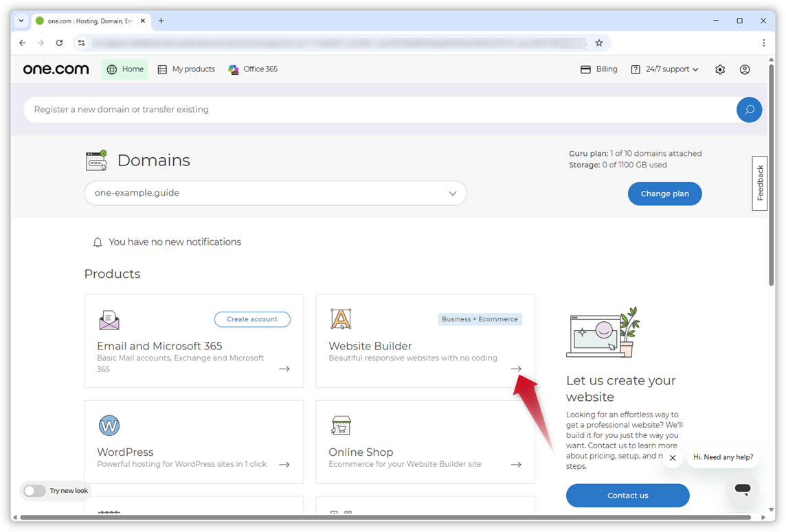The height and width of the screenshot is (532, 786).
Task: Click the Change plan button
Action: click(x=664, y=194)
